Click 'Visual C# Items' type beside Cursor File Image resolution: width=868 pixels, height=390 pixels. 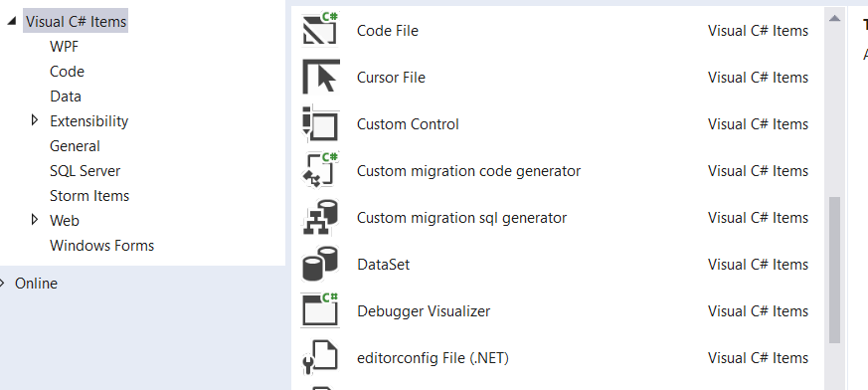pos(758,78)
